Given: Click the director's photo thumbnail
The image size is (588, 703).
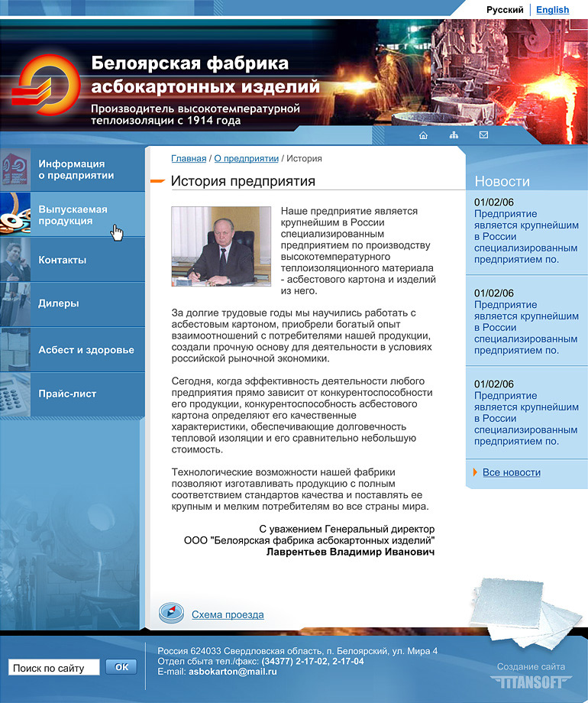Looking at the screenshot, I should click(x=221, y=246).
